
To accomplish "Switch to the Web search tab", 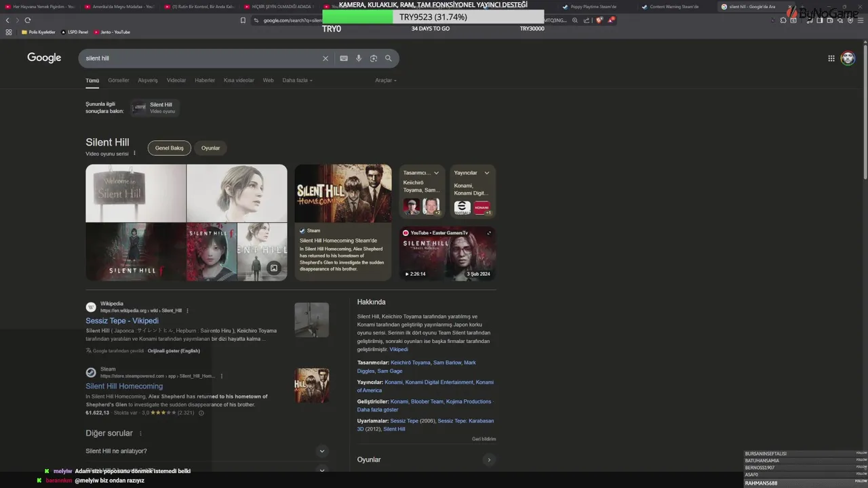I will (x=269, y=80).
